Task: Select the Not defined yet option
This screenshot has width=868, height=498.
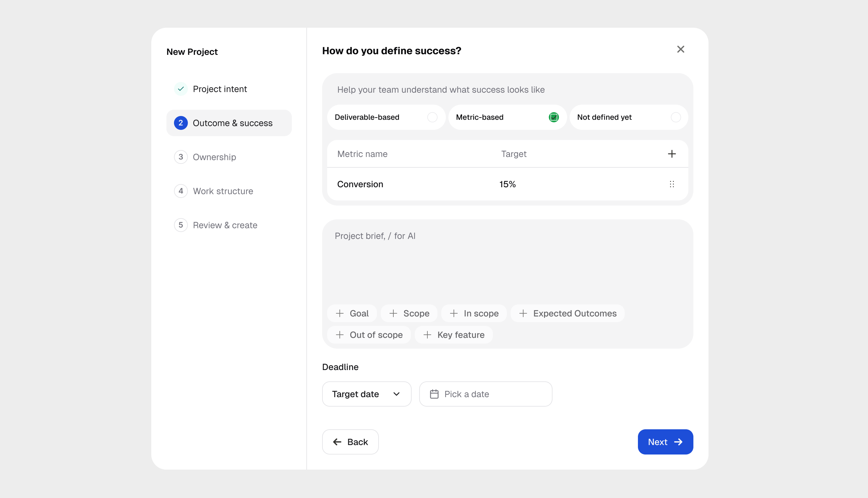Action: click(628, 117)
